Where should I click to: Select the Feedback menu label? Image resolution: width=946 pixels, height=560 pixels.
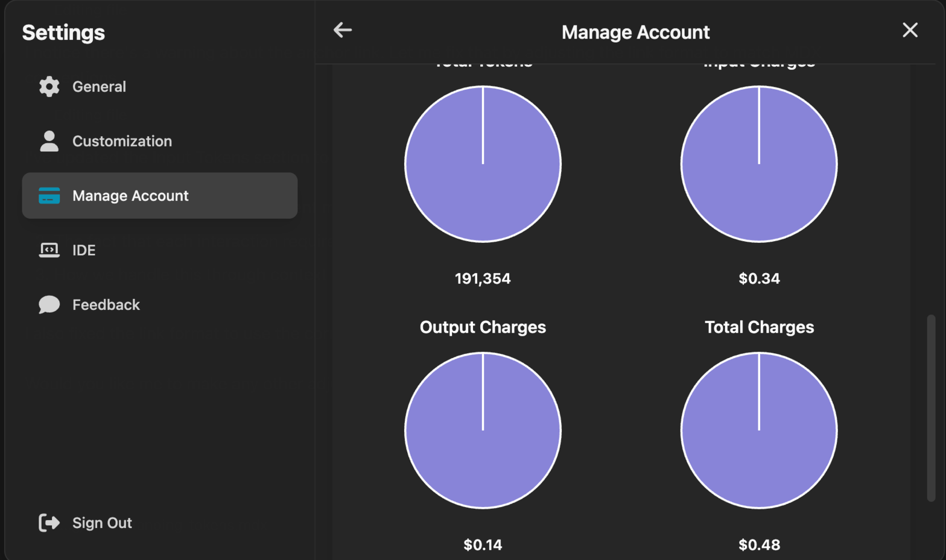[106, 305]
